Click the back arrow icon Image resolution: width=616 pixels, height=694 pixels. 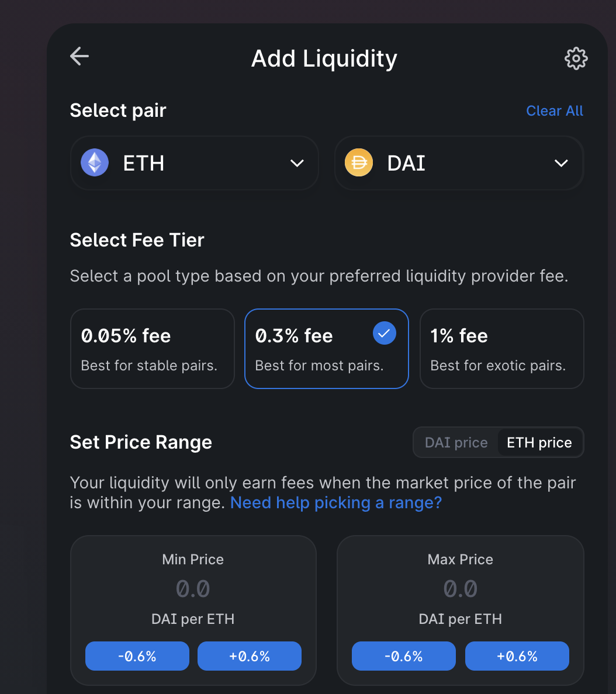79,56
